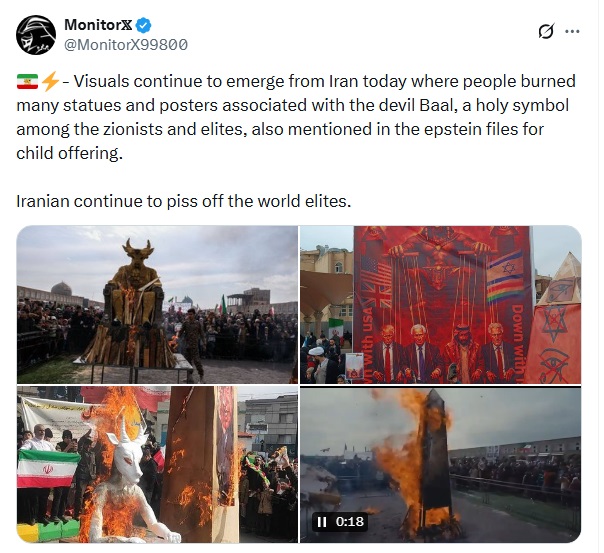
Task: Click the Iran flag emoji
Action: (27, 82)
